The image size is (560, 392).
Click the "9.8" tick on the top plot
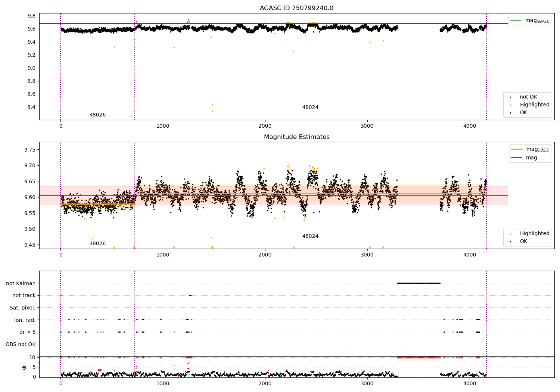point(32,16)
